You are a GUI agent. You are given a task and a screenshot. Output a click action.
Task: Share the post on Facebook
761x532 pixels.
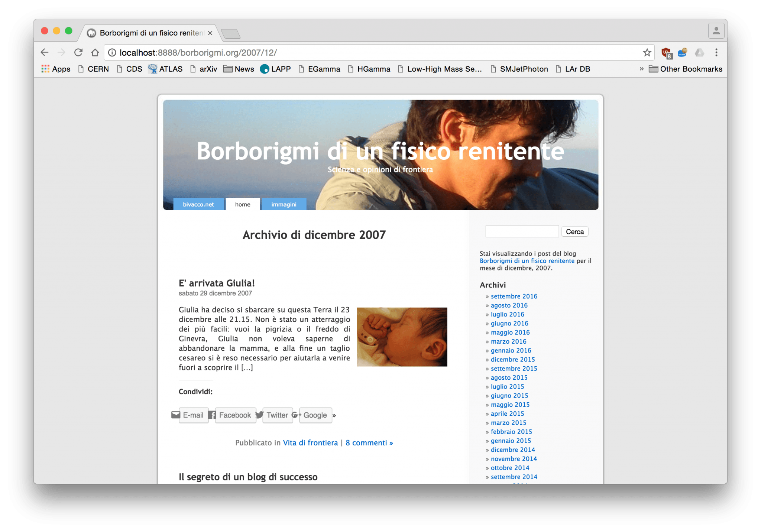[235, 415]
